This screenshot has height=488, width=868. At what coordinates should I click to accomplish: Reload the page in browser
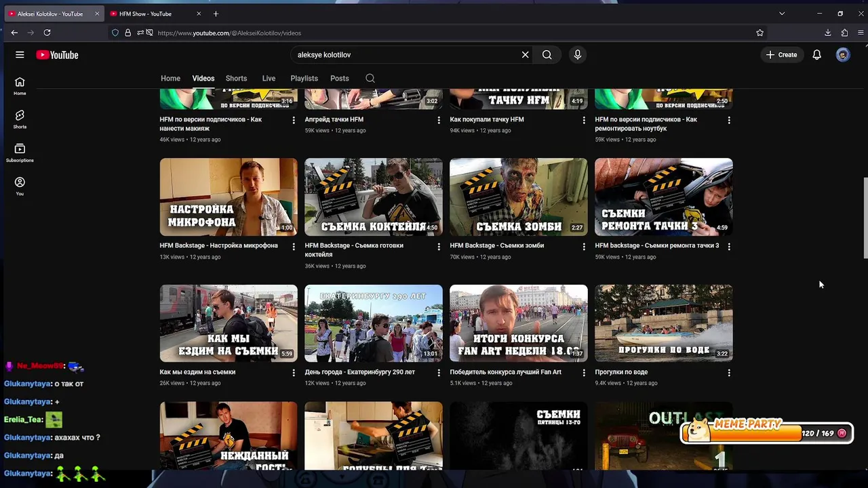pos(47,33)
